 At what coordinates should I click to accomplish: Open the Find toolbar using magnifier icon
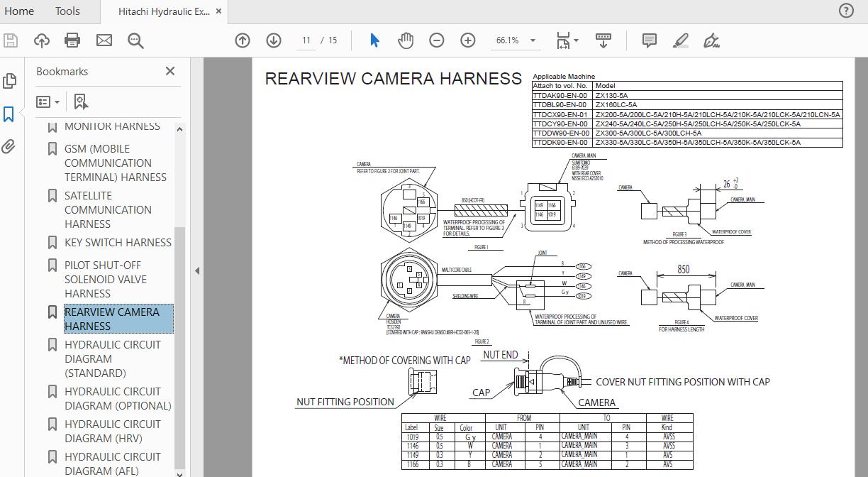135,40
